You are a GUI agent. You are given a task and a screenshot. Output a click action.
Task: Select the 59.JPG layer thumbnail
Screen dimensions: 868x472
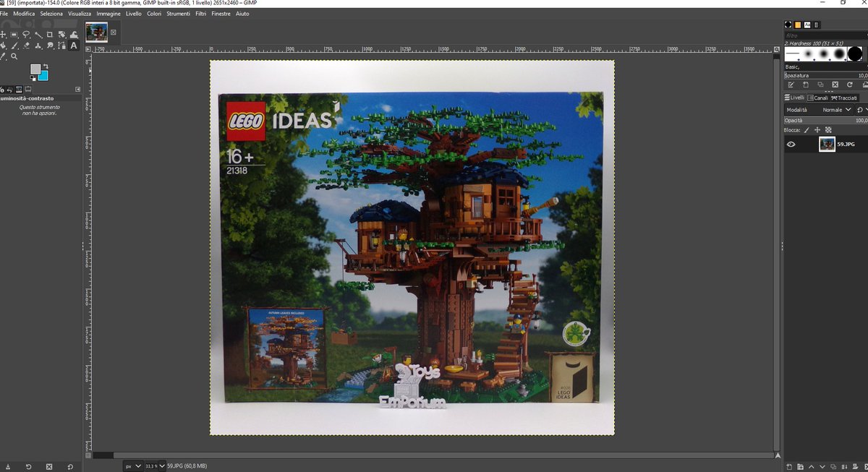[827, 144]
